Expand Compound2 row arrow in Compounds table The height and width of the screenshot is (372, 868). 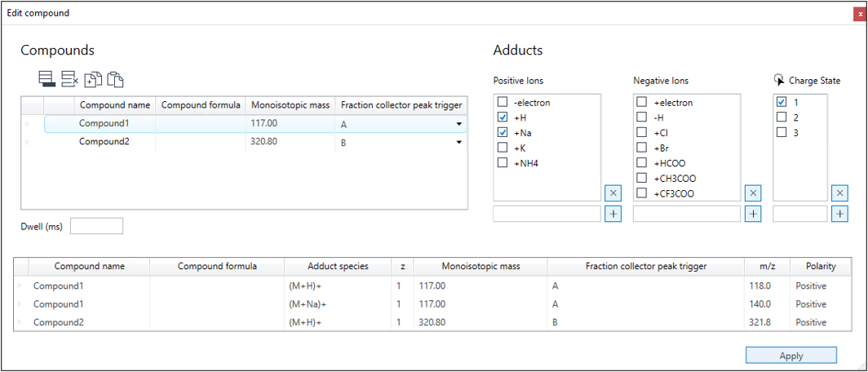[27, 142]
